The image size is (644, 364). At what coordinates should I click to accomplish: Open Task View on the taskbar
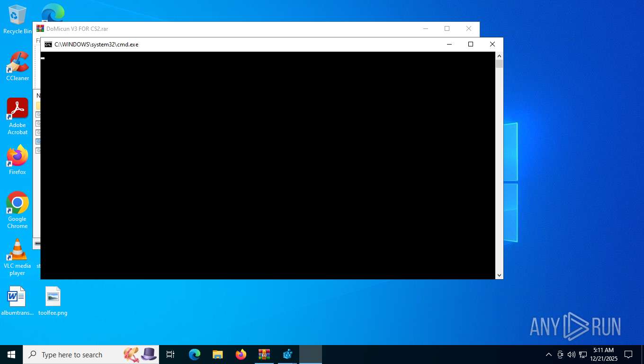[x=170, y=355]
